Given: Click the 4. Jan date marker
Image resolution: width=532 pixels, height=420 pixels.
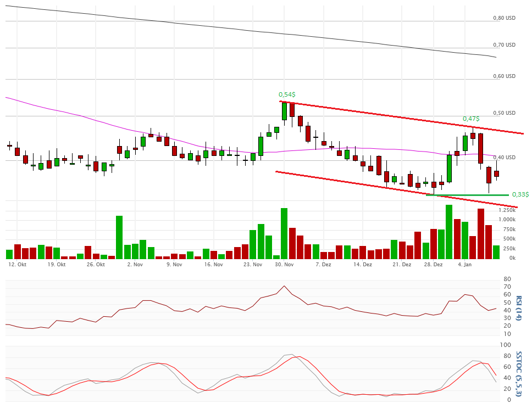Looking at the screenshot, I should pos(464,265).
